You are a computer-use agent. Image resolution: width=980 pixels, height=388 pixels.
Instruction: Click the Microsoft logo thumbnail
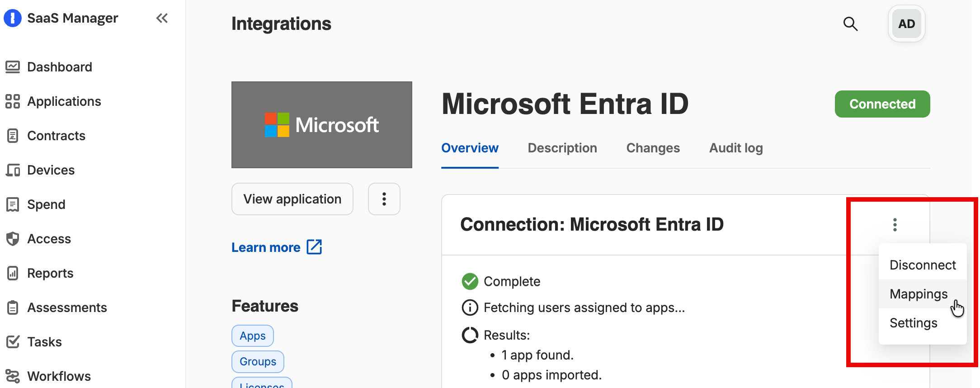pyautogui.click(x=322, y=125)
